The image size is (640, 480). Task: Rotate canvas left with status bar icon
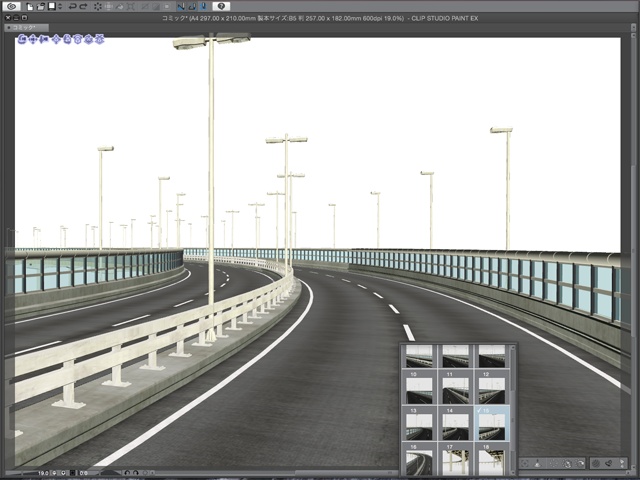pyautogui.click(x=127, y=473)
